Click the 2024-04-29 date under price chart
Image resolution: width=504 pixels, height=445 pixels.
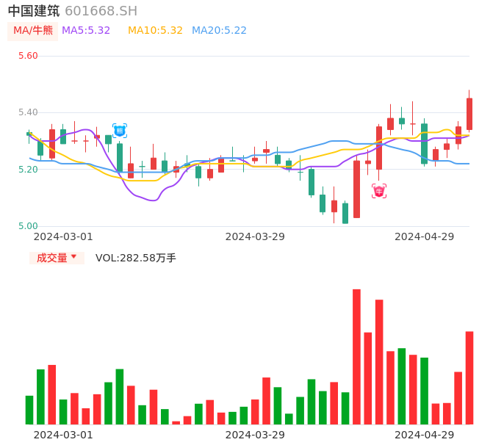point(425,236)
